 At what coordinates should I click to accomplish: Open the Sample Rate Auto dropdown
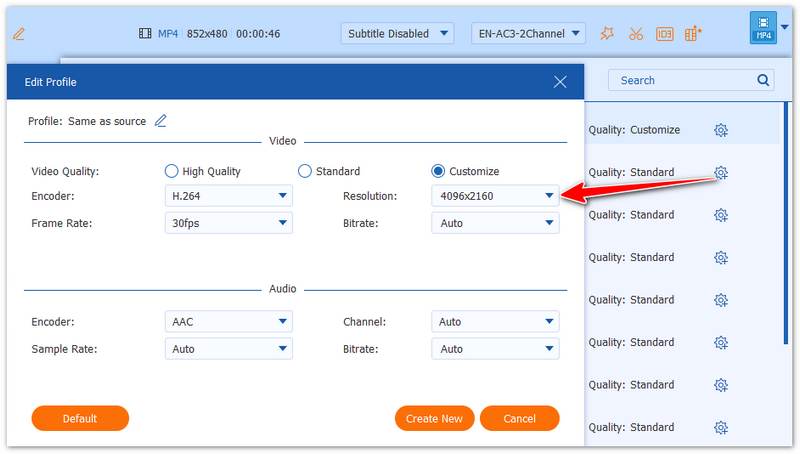[x=229, y=349]
